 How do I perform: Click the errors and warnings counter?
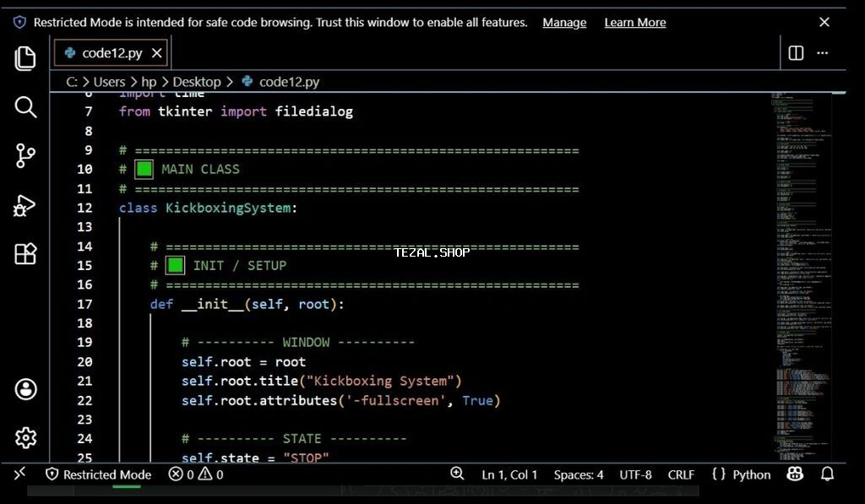[196, 474]
